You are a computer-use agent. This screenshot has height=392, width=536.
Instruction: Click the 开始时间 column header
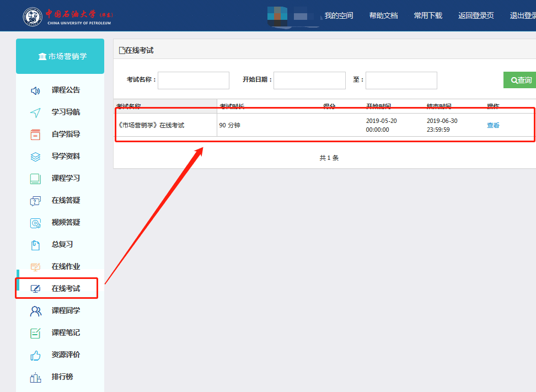click(378, 106)
